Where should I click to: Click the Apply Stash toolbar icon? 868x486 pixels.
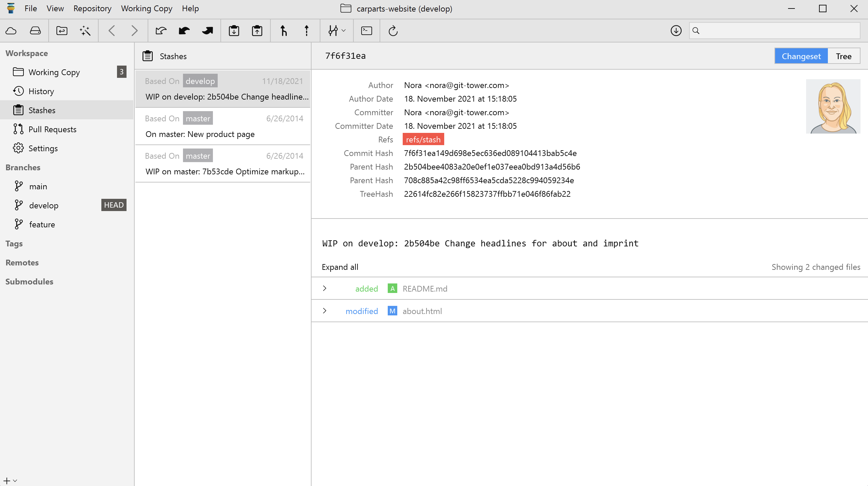257,31
